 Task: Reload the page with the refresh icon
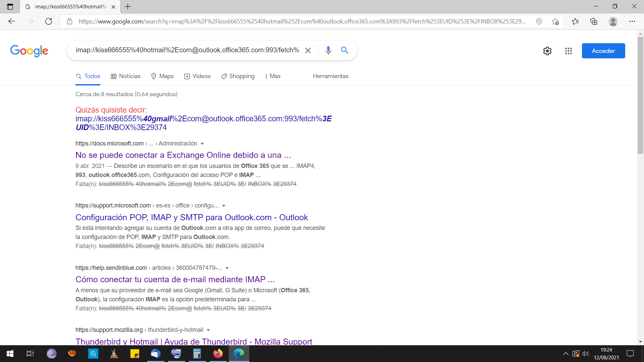(49, 21)
